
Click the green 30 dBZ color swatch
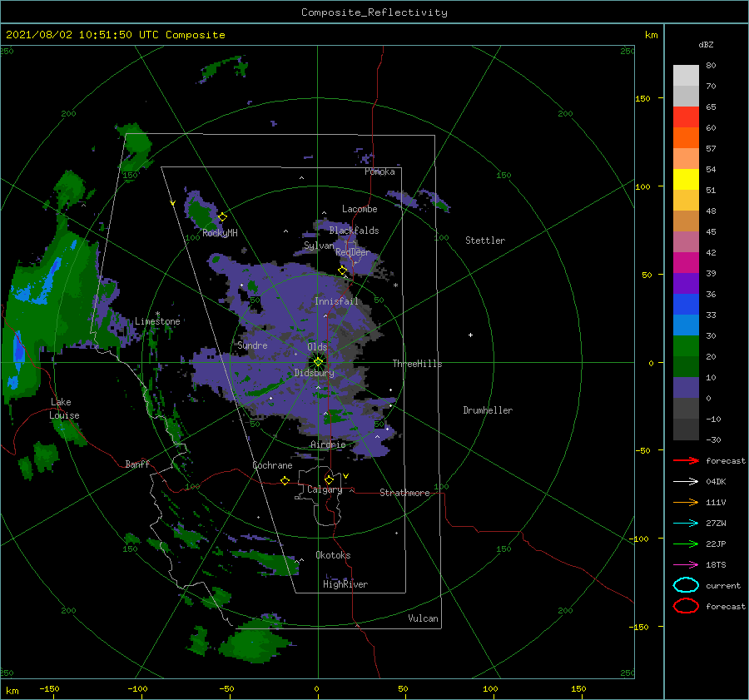[x=686, y=345]
